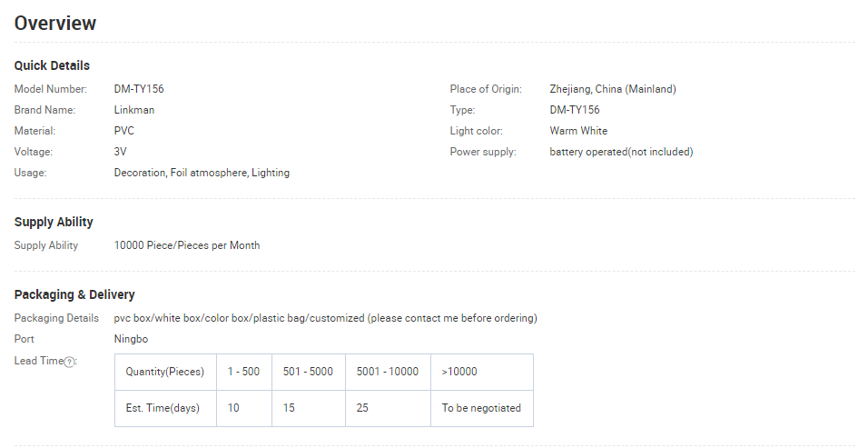Viewport: 868px width, 448px height.
Task: Click the packaging details pvc box text
Action: point(325,318)
